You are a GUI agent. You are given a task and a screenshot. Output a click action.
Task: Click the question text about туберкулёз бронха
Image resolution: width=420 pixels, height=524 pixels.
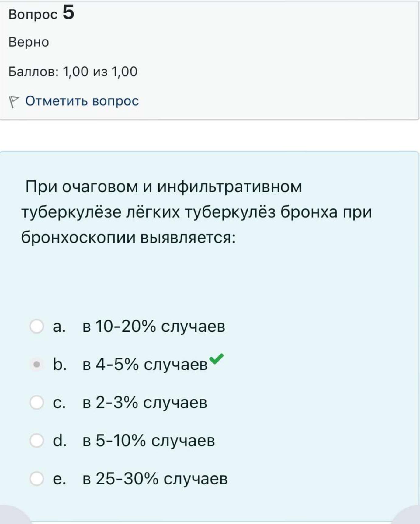(196, 212)
